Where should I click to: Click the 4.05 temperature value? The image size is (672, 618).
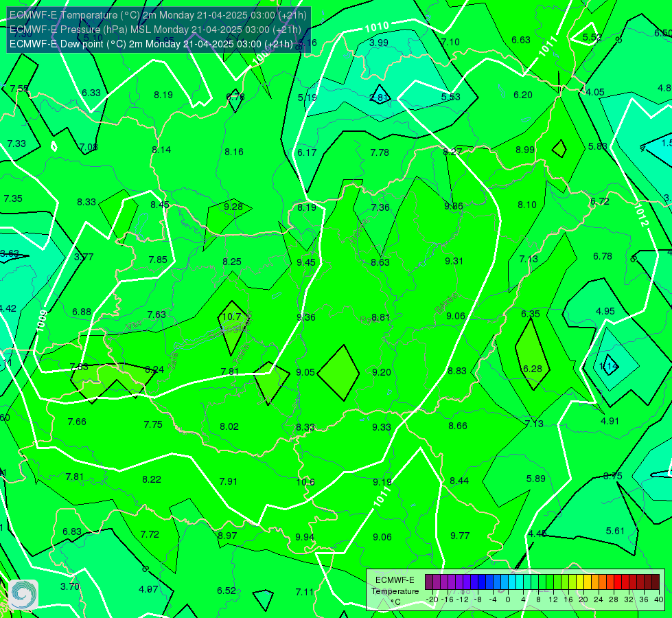595,92
